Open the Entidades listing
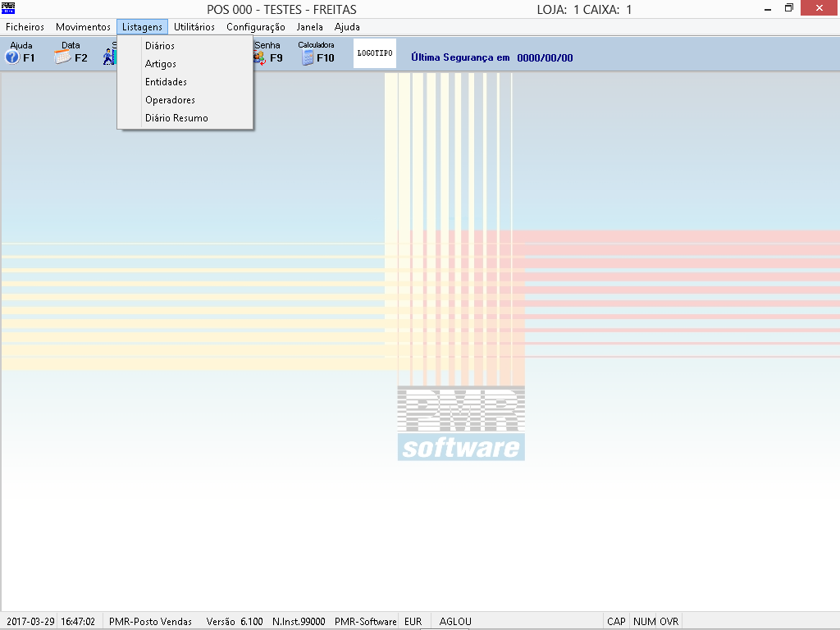The width and height of the screenshot is (840, 630). pyautogui.click(x=166, y=82)
